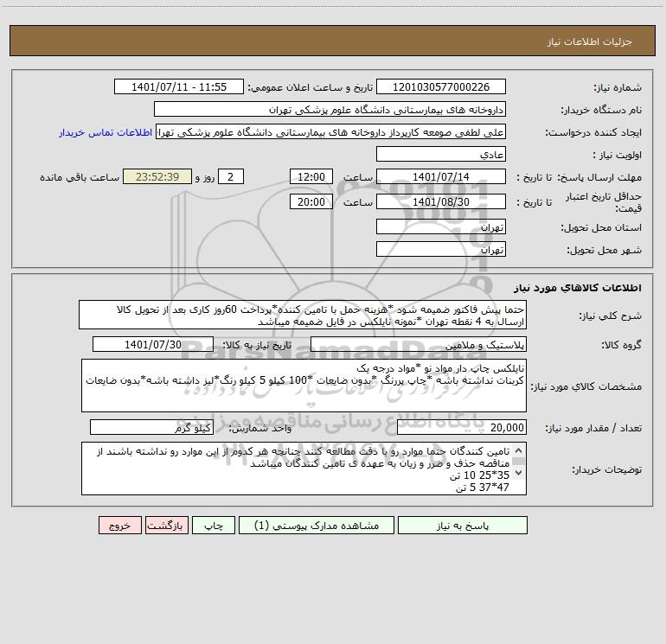
Task: Click the delivery province field تهران
Action: pos(441,226)
